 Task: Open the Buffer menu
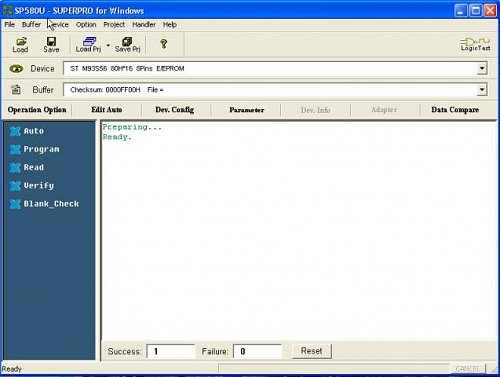31,25
